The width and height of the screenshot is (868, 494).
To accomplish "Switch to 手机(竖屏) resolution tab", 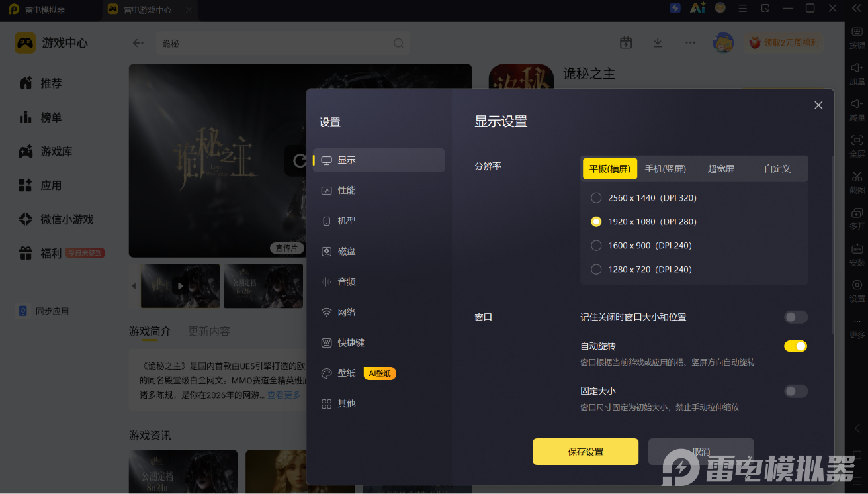I will (666, 169).
